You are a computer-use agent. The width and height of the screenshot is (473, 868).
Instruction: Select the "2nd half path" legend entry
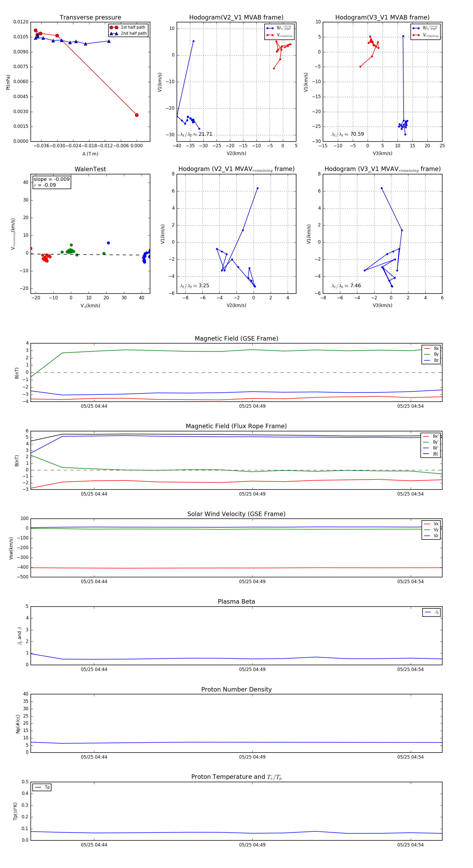click(128, 33)
